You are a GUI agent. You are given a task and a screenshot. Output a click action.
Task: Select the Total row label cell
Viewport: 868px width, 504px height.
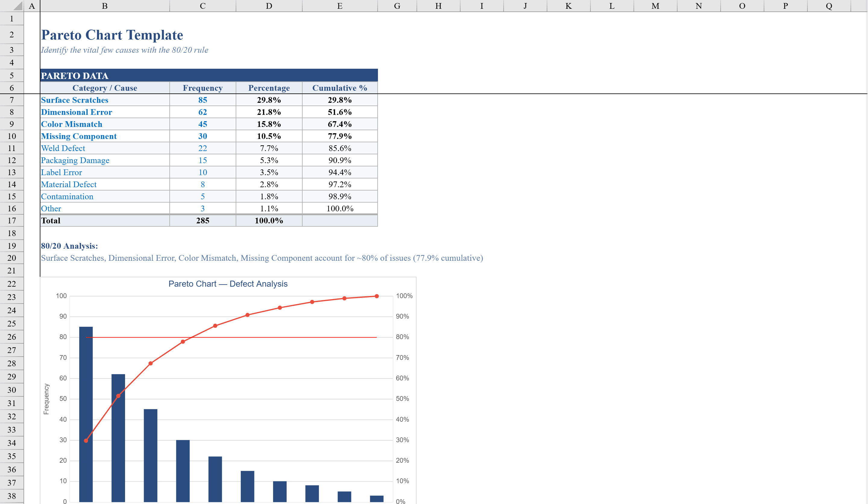[x=51, y=220]
